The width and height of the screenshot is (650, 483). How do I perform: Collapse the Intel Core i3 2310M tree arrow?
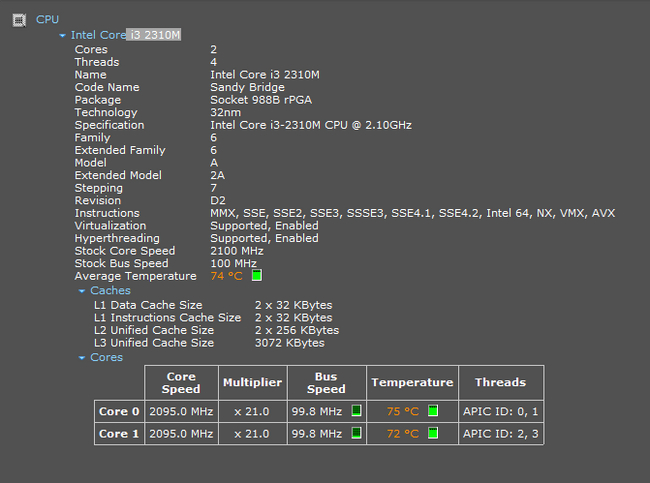pyautogui.click(x=63, y=36)
